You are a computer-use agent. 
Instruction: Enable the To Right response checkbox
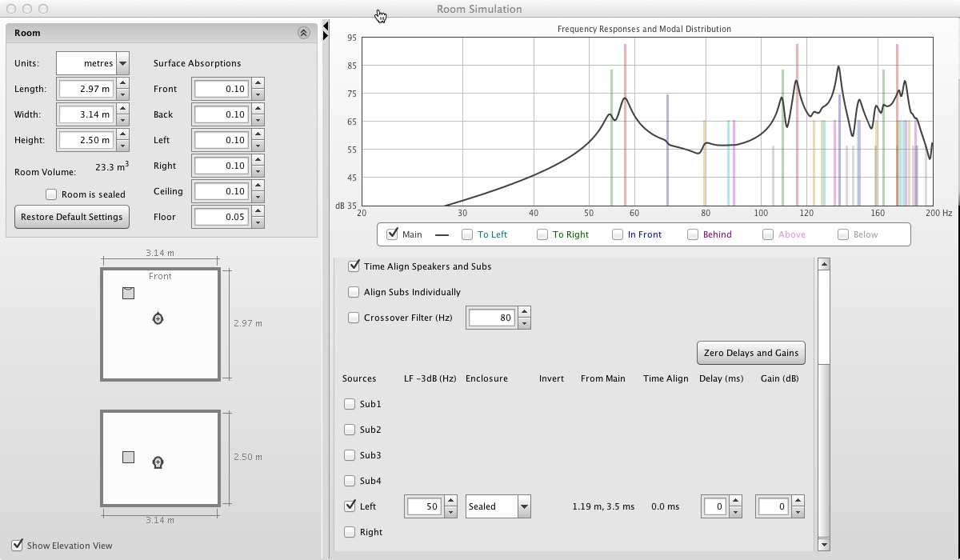tap(542, 234)
